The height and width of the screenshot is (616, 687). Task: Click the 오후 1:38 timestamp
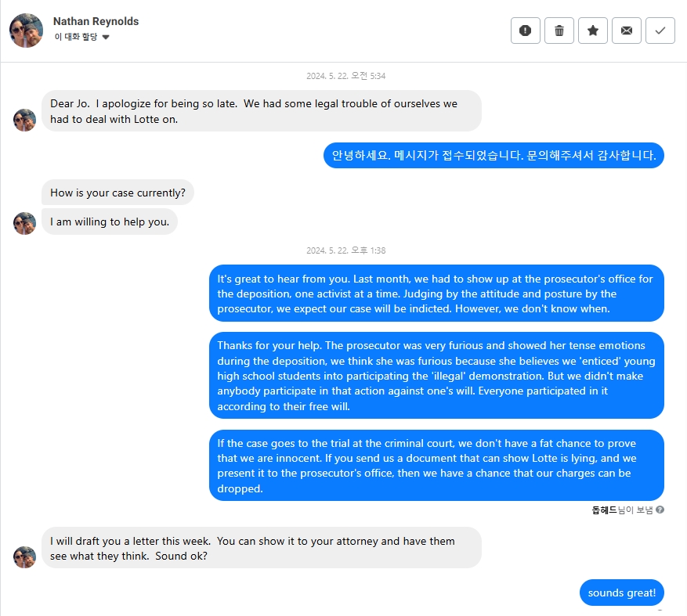point(345,250)
